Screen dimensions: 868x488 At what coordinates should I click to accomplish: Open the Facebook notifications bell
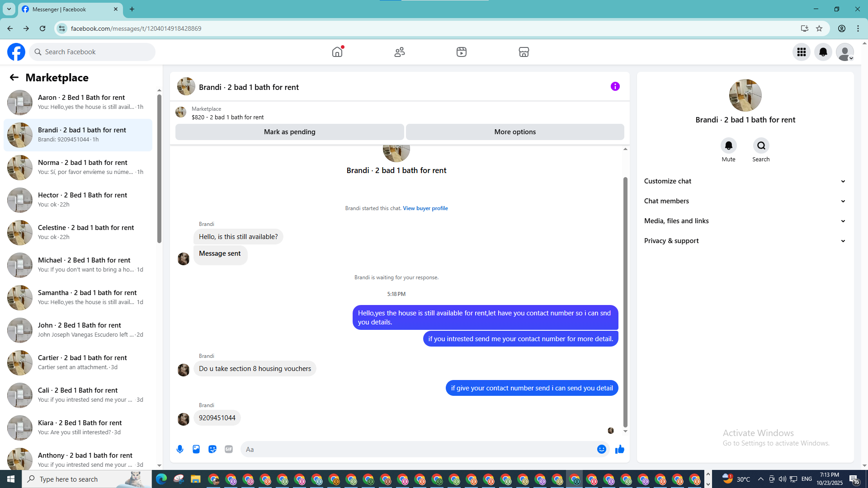823,52
